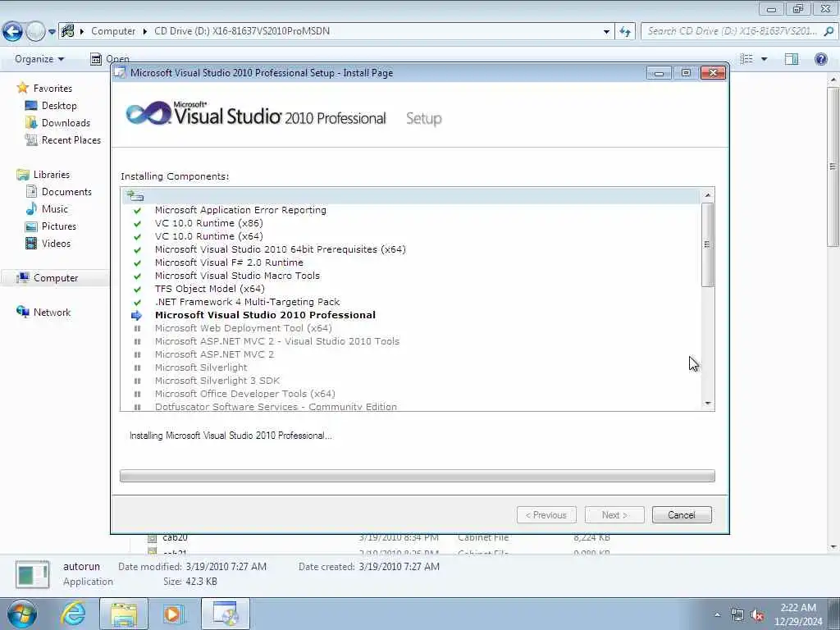Click the muted volume tray icon

(757, 615)
